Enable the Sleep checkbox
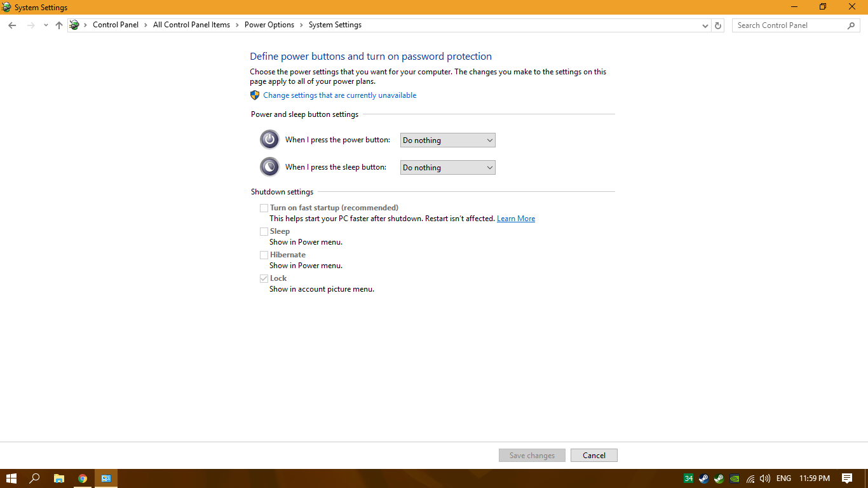Image resolution: width=868 pixels, height=488 pixels. [x=264, y=231]
